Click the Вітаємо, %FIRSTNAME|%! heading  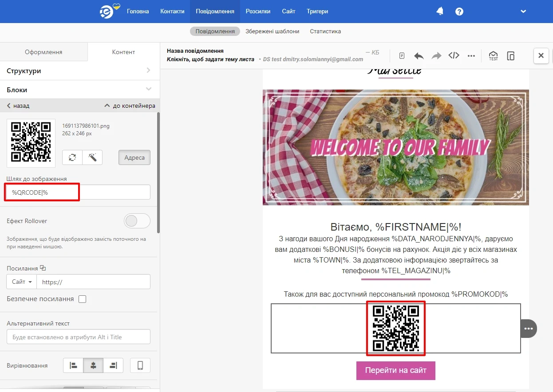point(396,227)
